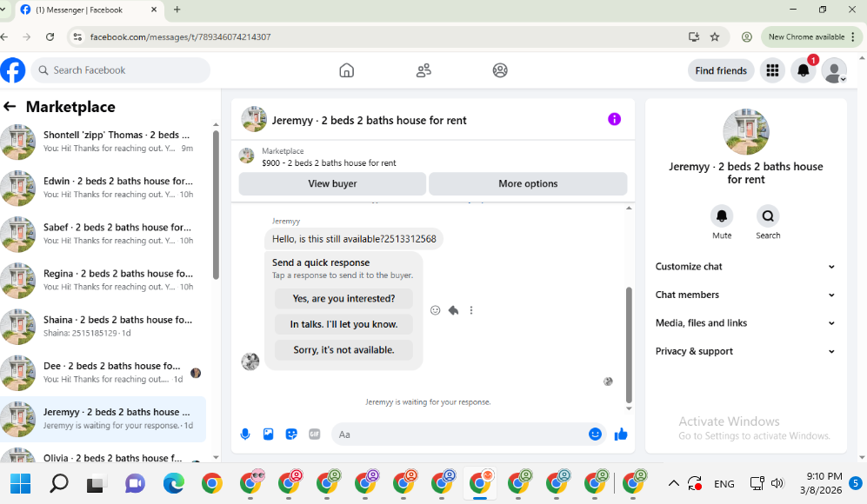The height and width of the screenshot is (504, 867).
Task: Reload the page with browser refresh icon
Action: 50,37
